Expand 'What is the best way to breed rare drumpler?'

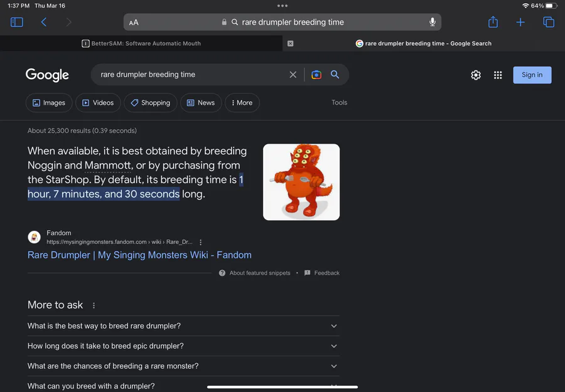183,326
